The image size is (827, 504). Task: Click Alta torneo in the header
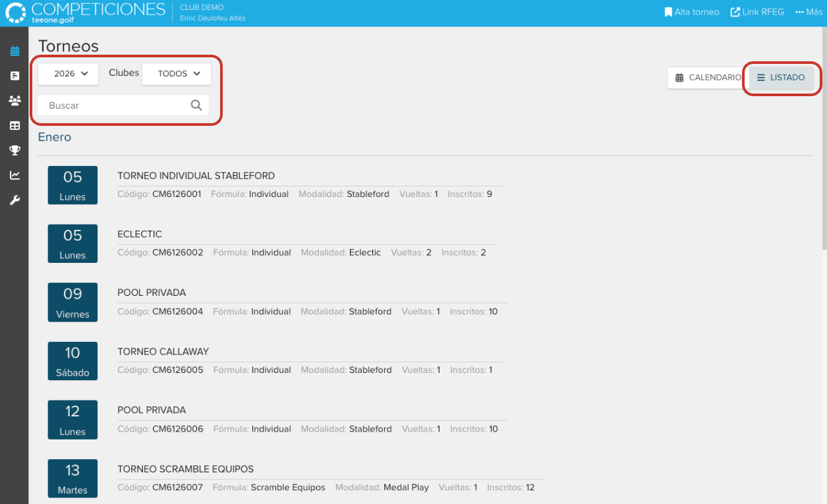(x=692, y=12)
